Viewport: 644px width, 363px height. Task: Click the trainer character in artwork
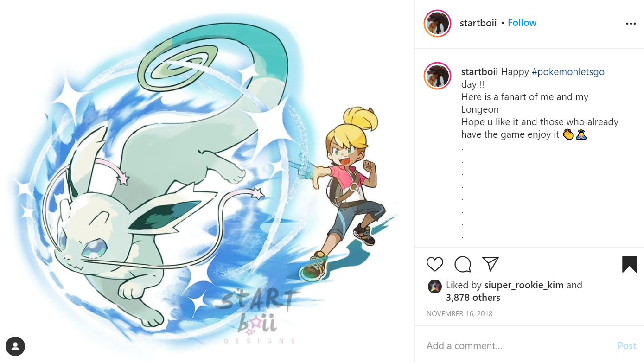tap(345, 192)
